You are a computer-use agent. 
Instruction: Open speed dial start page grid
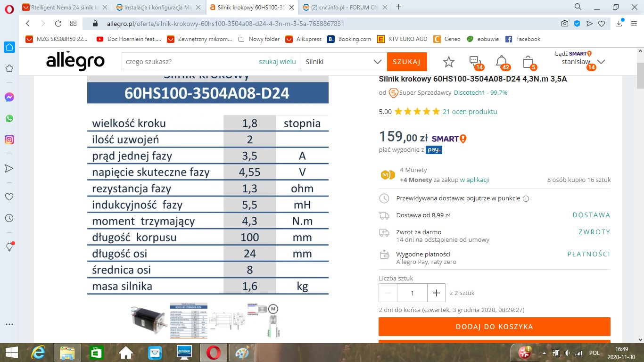pos(73,24)
